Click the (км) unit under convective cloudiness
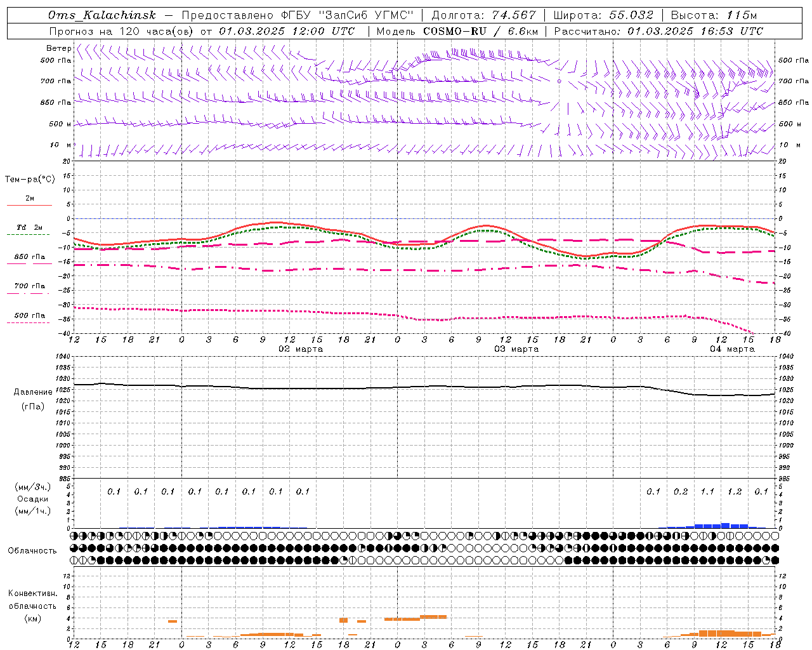Image resolution: width=812 pixels, height=650 pixels. pyautogui.click(x=32, y=618)
